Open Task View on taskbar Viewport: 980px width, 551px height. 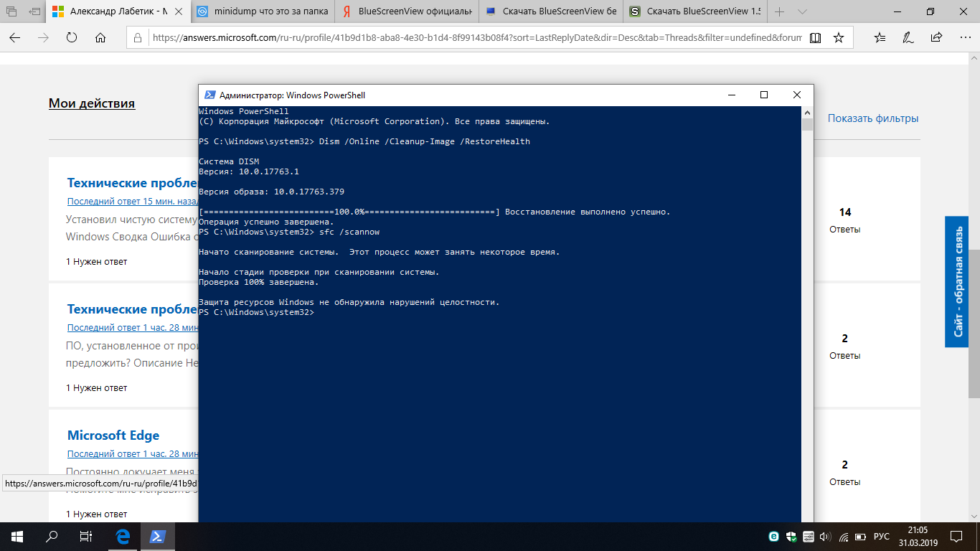[86, 536]
